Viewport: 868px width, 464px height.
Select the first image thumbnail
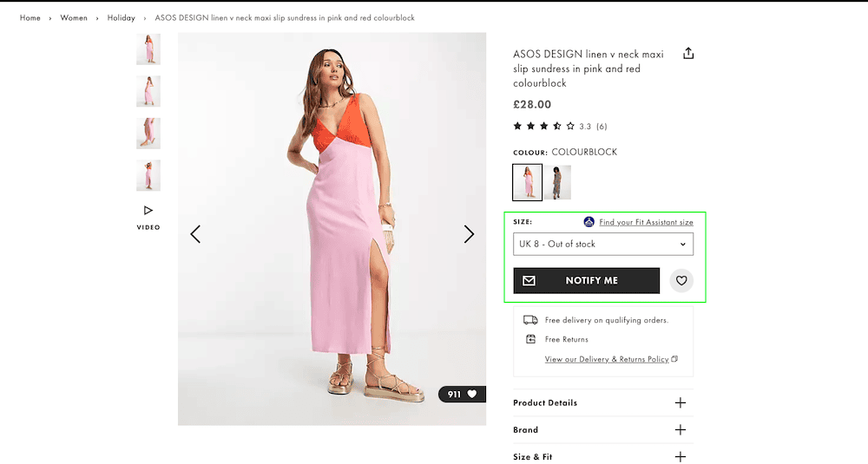point(148,49)
